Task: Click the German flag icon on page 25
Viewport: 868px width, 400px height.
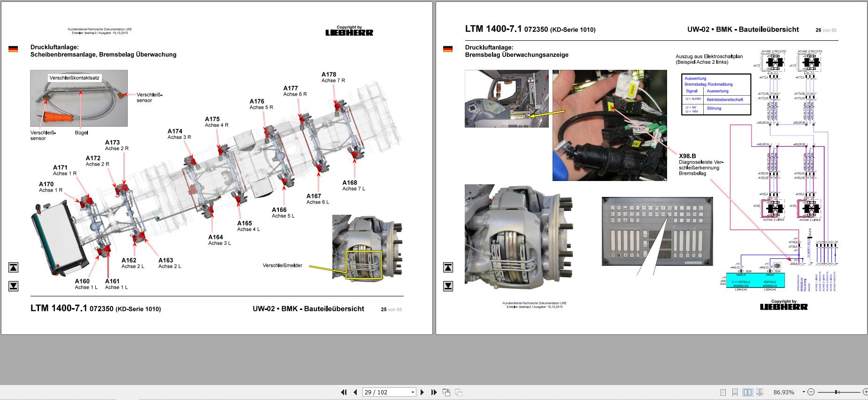Action: [x=13, y=49]
